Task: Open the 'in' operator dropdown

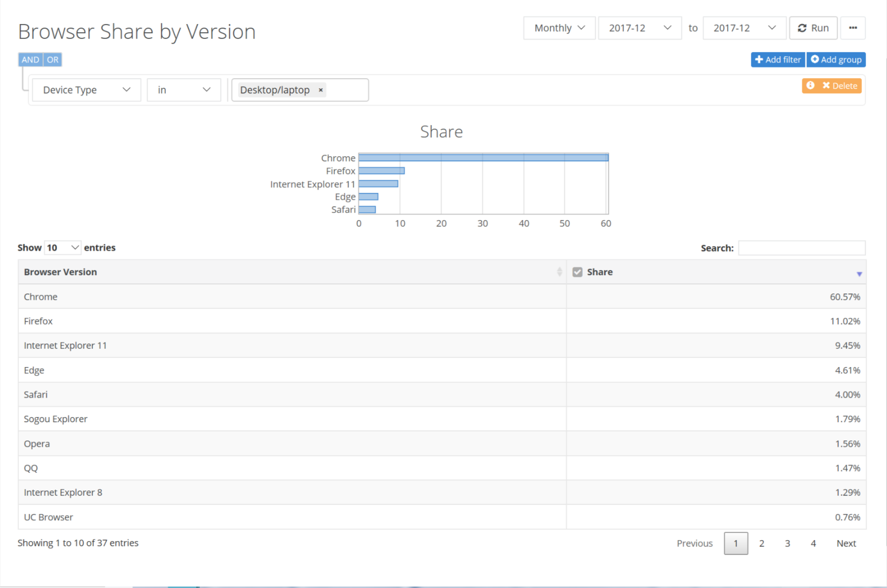Action: click(x=184, y=90)
